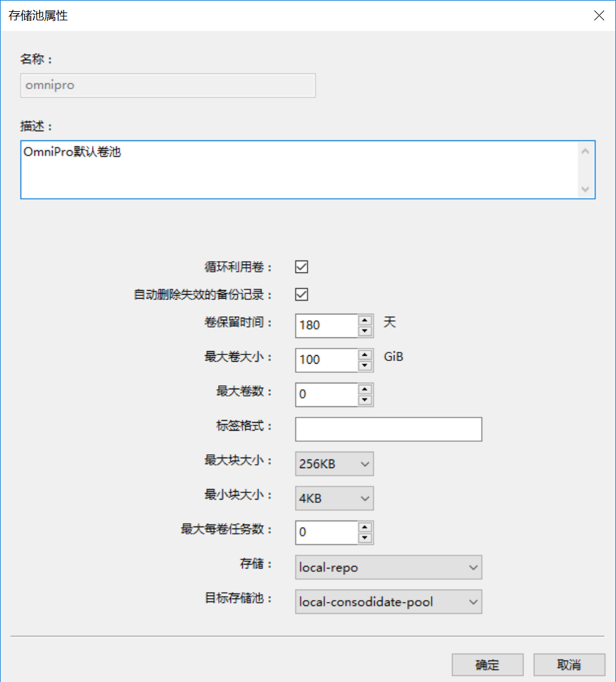Viewport: 616px width, 682px height.
Task: Decrease 卷保留时间 with down arrow
Action: [365, 331]
